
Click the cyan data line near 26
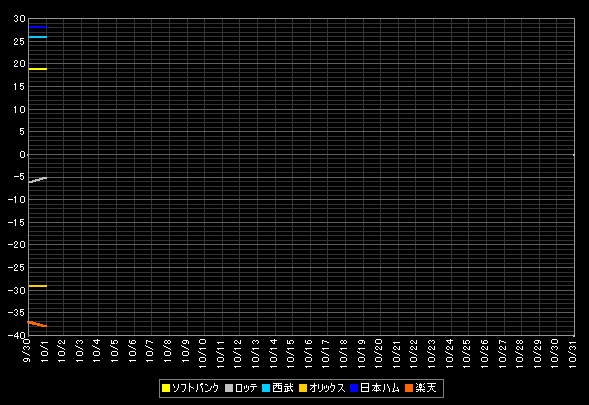(38, 37)
